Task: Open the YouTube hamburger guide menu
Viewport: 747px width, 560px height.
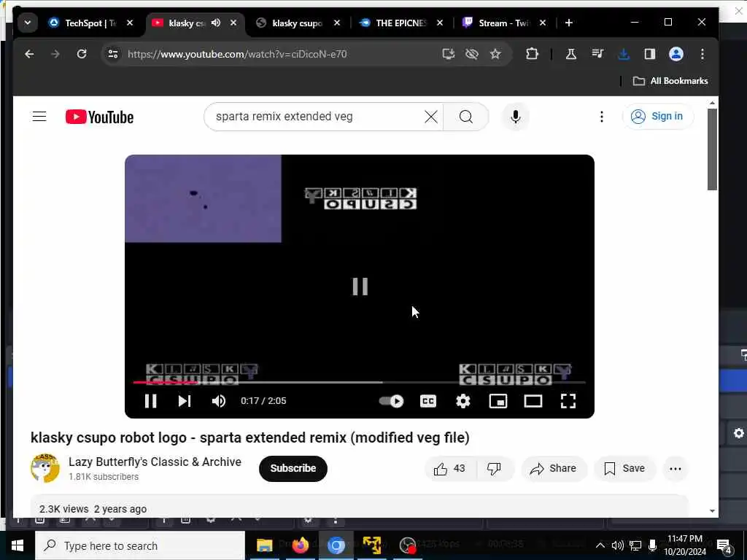Action: click(x=39, y=117)
